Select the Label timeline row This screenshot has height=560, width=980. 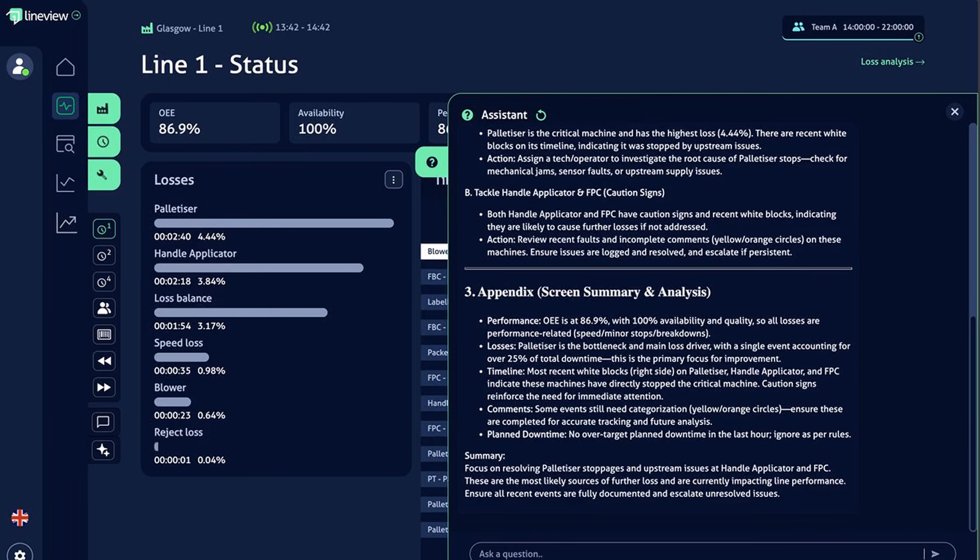[435, 302]
